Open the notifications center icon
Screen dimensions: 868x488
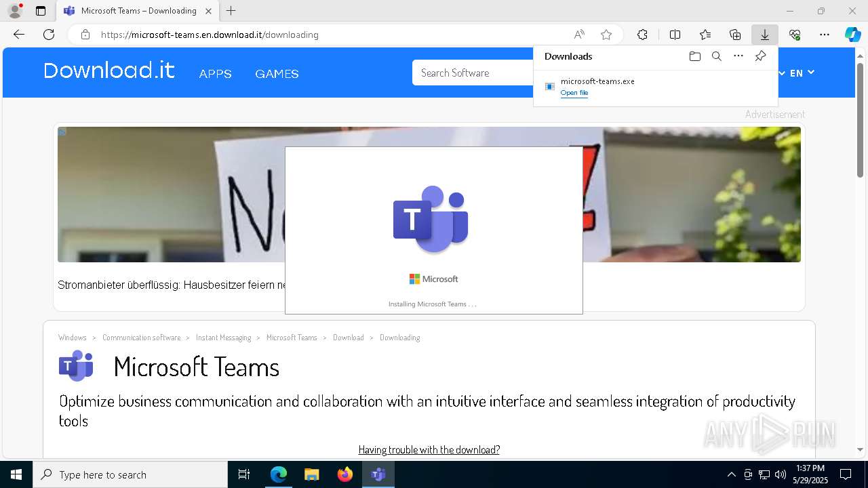(x=846, y=474)
